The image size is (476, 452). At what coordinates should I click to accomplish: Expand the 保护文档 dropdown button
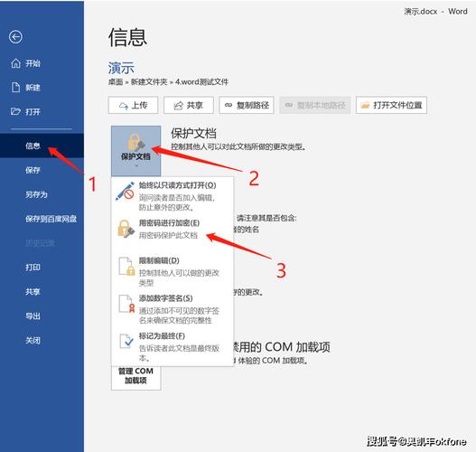pos(136,151)
